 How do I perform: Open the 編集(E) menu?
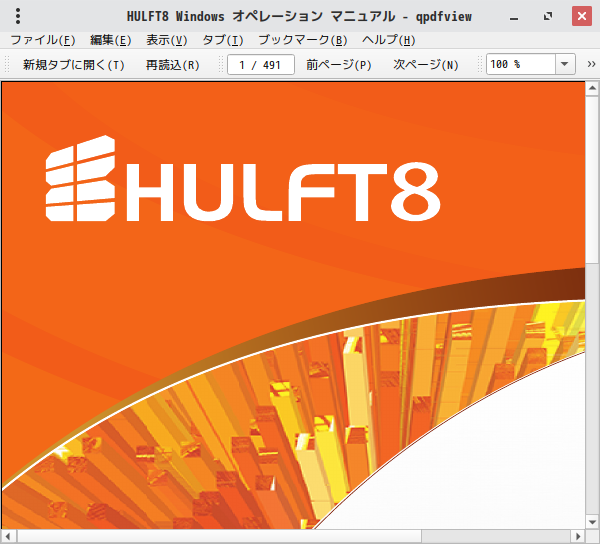click(111, 40)
